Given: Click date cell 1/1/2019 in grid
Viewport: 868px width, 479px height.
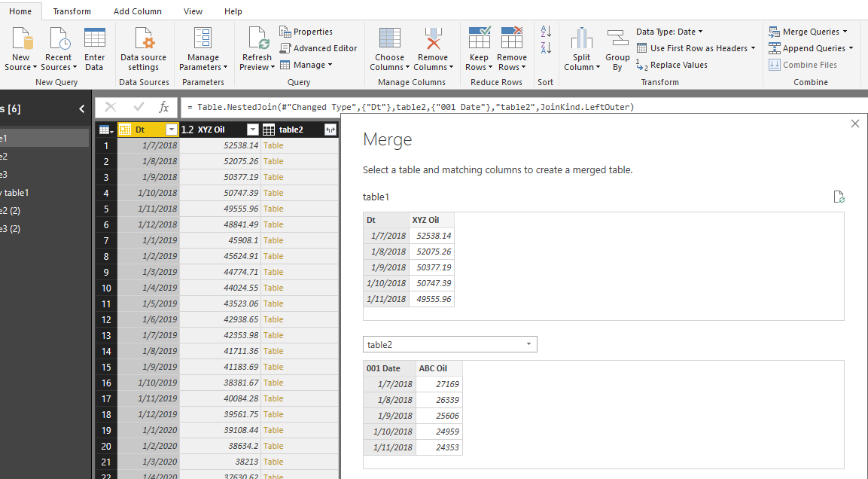Looking at the screenshot, I should tap(148, 240).
